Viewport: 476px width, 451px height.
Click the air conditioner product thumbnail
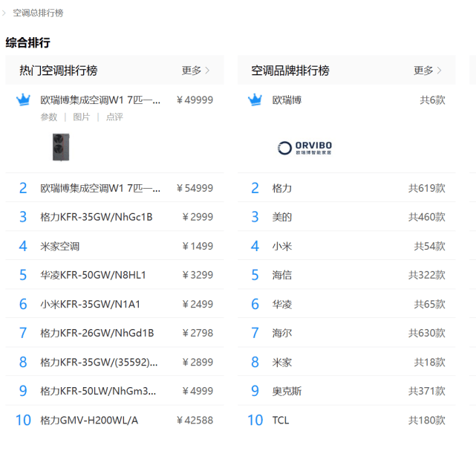61,146
